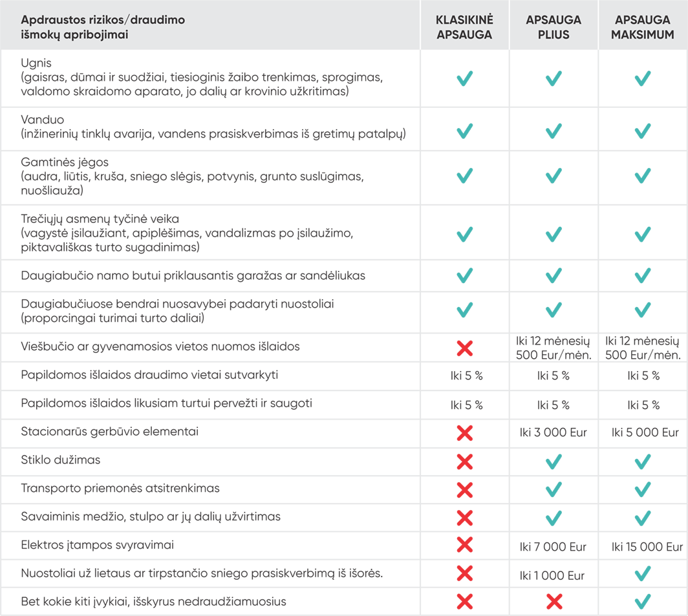The height and width of the screenshot is (616, 688).
Task: Click fifth-row checkmark under Apsauga Maksimum
Action: coord(643,275)
